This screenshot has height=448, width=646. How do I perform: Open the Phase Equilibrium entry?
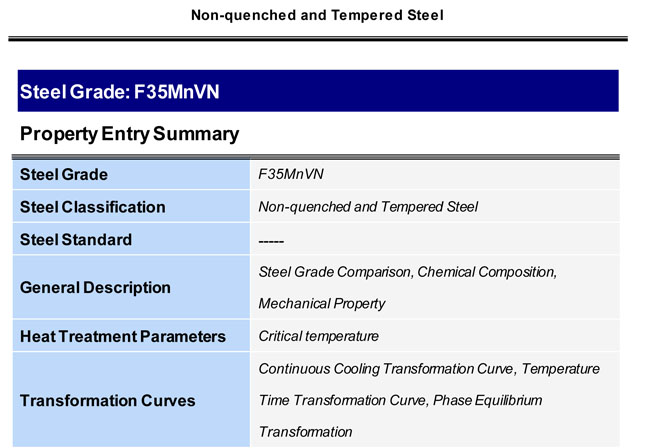point(487,400)
